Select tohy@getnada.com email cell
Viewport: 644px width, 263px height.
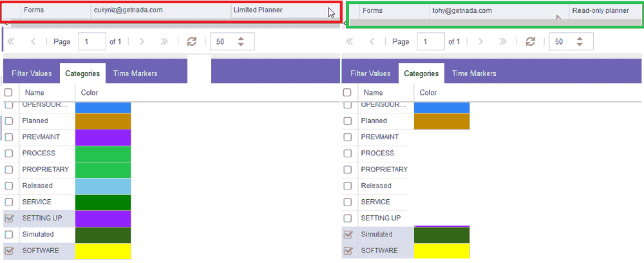pyautogui.click(x=500, y=10)
